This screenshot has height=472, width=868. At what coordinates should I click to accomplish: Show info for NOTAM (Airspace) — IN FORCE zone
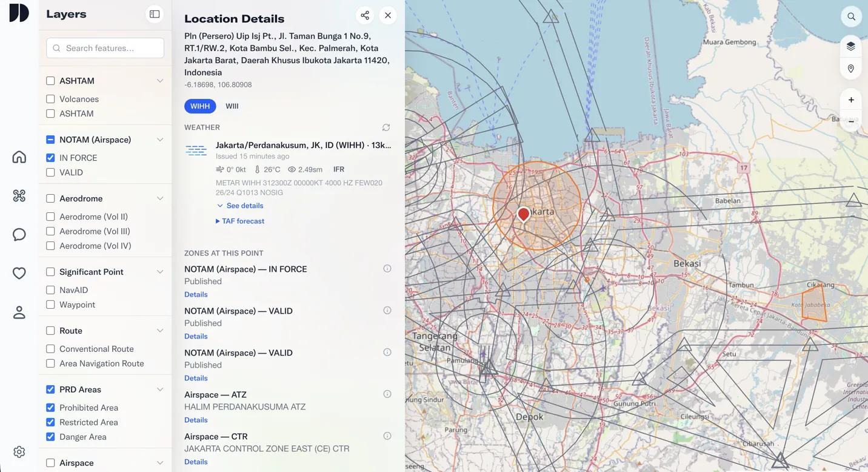point(387,269)
